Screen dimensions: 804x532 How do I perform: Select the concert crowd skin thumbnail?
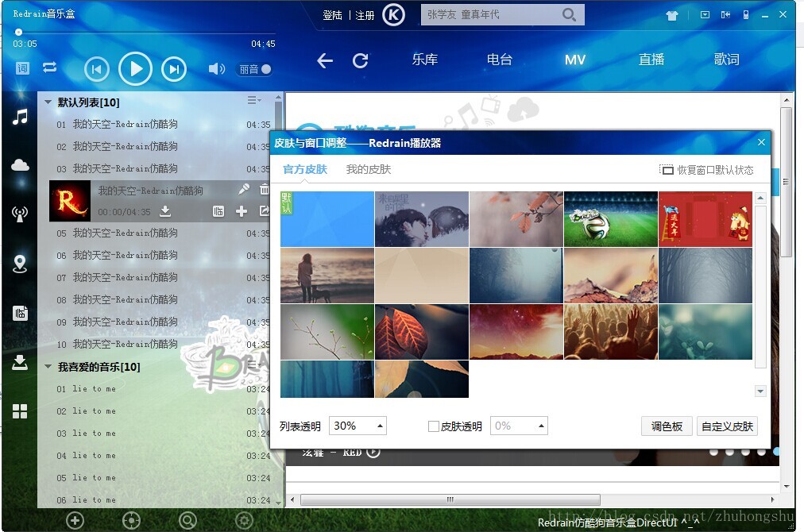click(x=611, y=332)
